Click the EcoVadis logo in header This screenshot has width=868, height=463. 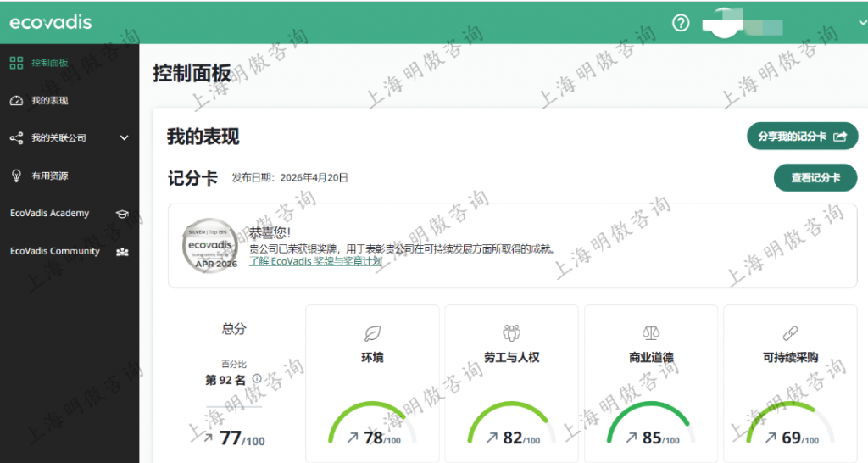click(x=50, y=23)
